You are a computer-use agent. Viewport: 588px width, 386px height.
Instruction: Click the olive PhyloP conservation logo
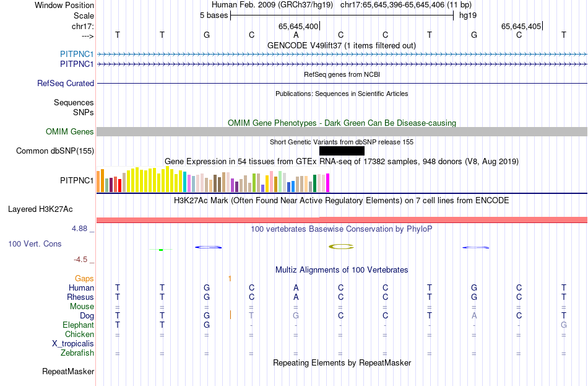[x=341, y=247]
